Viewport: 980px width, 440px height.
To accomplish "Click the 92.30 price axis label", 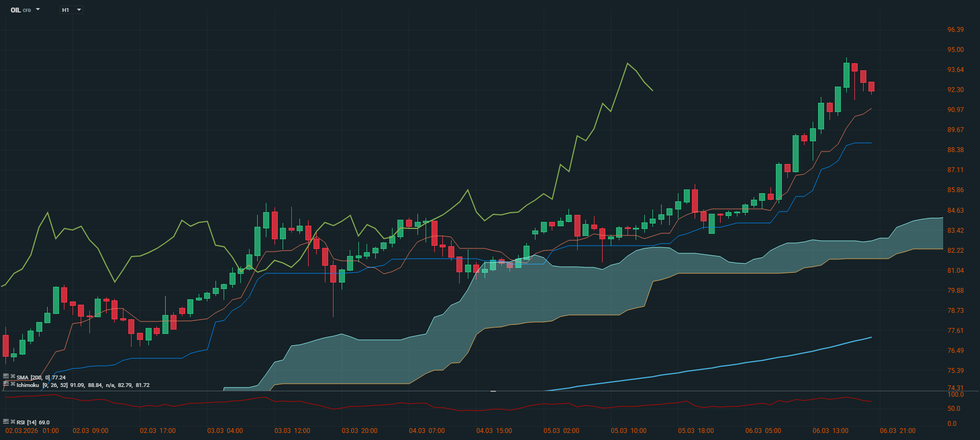I will tap(956, 90).
